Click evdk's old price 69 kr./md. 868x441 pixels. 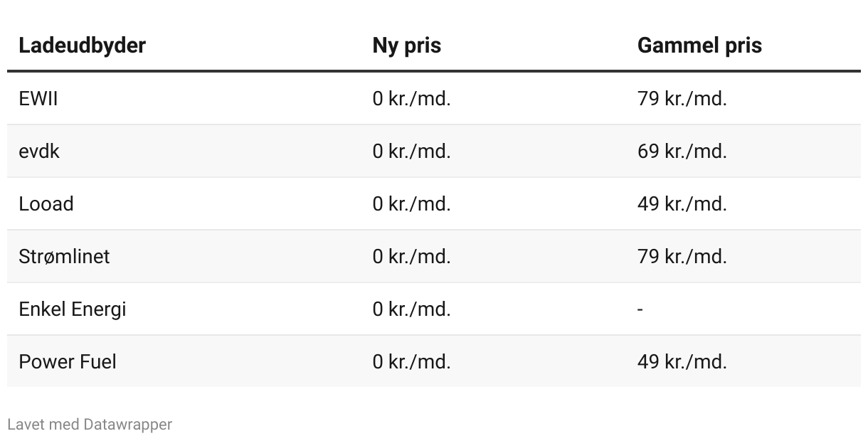coord(682,152)
